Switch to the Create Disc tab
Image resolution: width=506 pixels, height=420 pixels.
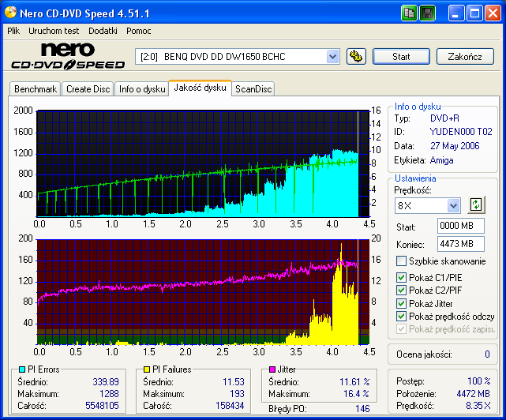click(88, 88)
